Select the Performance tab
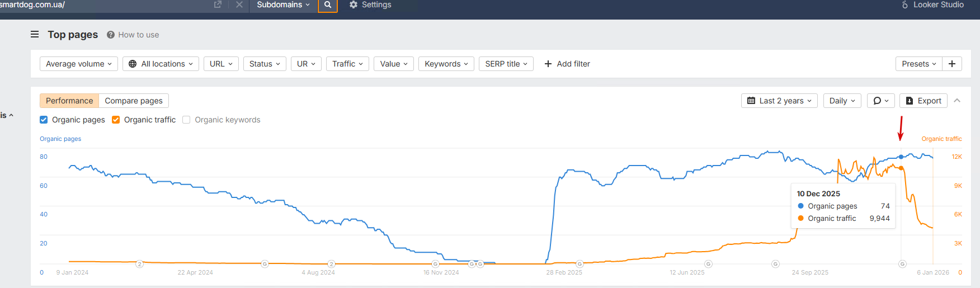Image resolution: width=980 pixels, height=288 pixels. 69,101
